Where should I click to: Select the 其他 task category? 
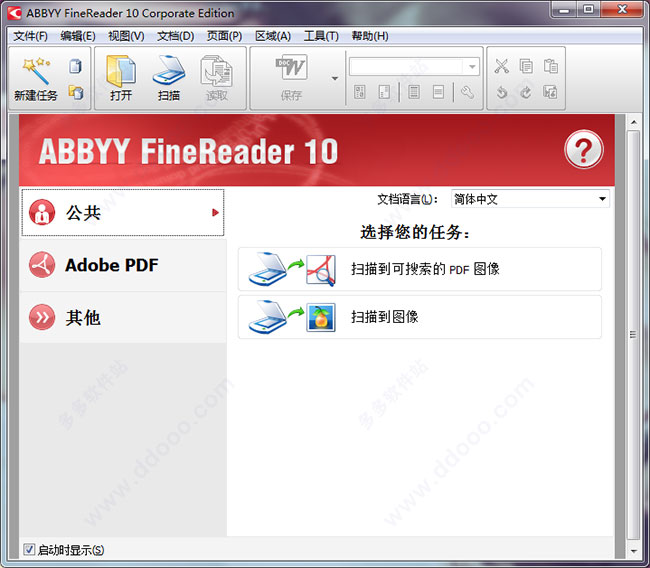coord(123,318)
